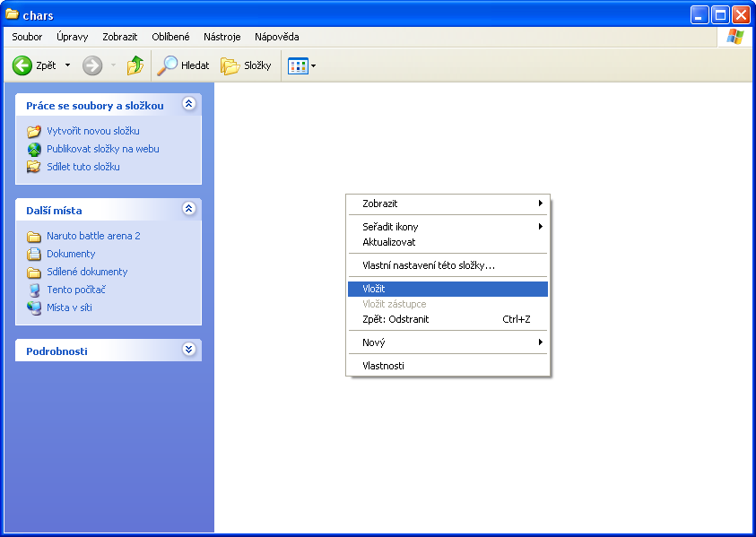This screenshot has width=756, height=537.
Task: Open the Nápověda menu
Action: pos(277,37)
